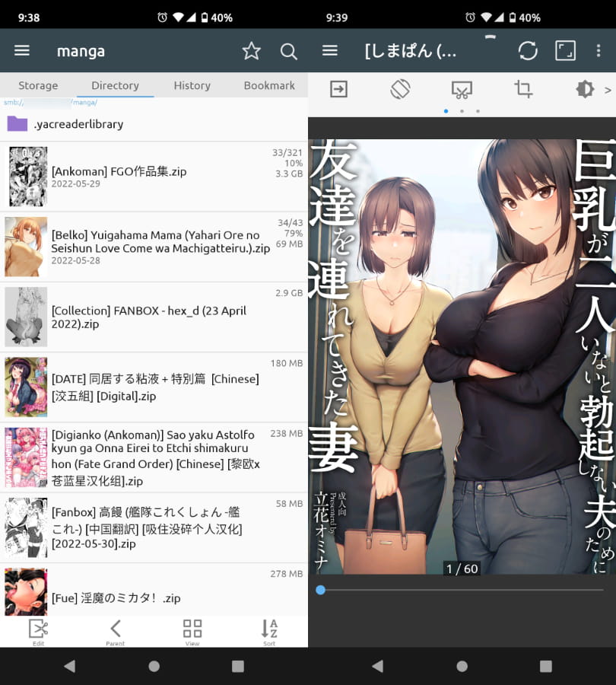Tap the thumbnail of the Ankoman FGO archive

pyautogui.click(x=27, y=177)
